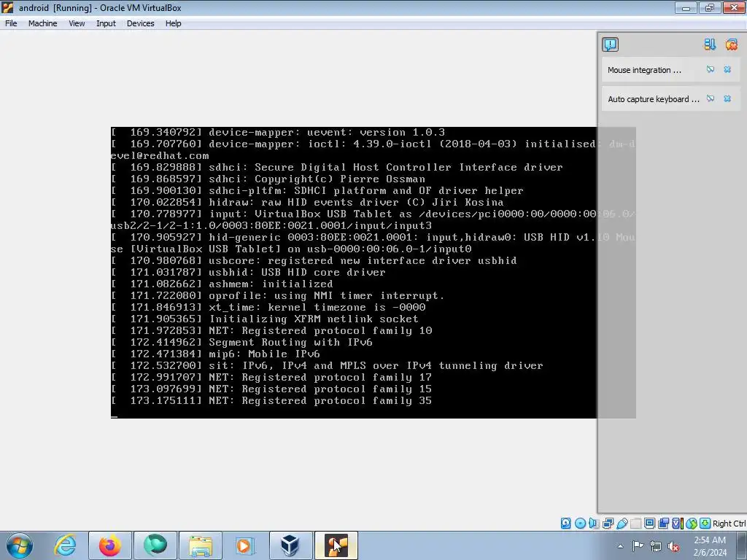Show hidden system tray icons arrow
Image resolution: width=747 pixels, height=560 pixels.
620,546
